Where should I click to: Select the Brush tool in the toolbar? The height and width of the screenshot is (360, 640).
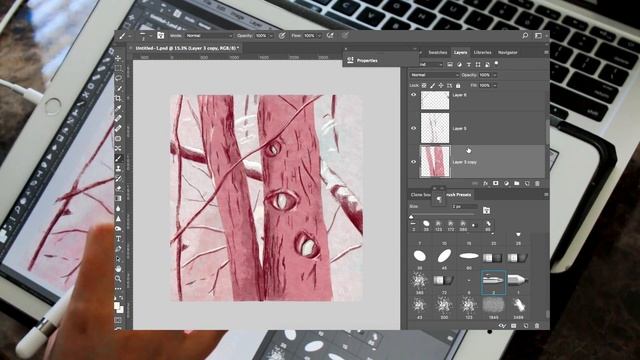(x=118, y=158)
